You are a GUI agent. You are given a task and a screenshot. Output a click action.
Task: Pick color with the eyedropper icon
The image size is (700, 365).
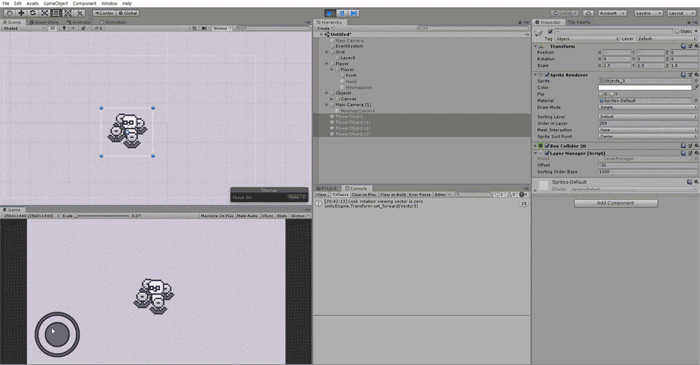[696, 87]
